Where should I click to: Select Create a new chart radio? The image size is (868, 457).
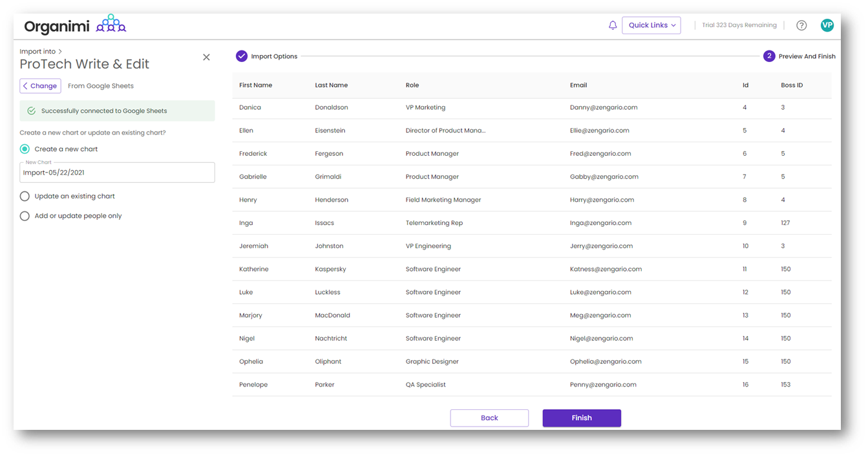coord(25,149)
